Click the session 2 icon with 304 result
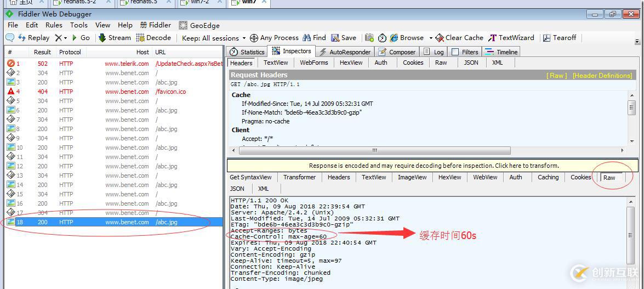This screenshot has height=289, width=644. point(11,73)
